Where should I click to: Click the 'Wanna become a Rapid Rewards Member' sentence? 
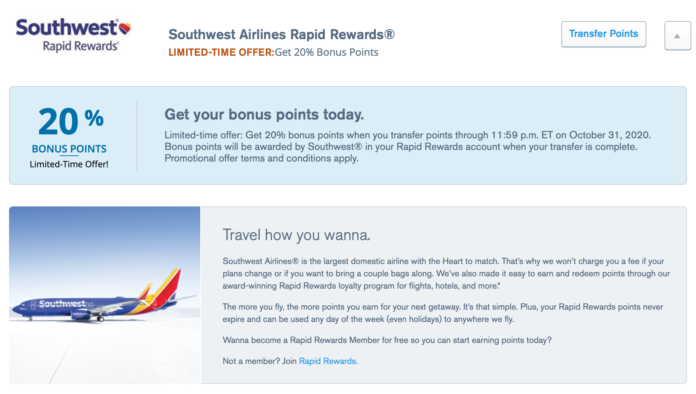[x=387, y=340]
